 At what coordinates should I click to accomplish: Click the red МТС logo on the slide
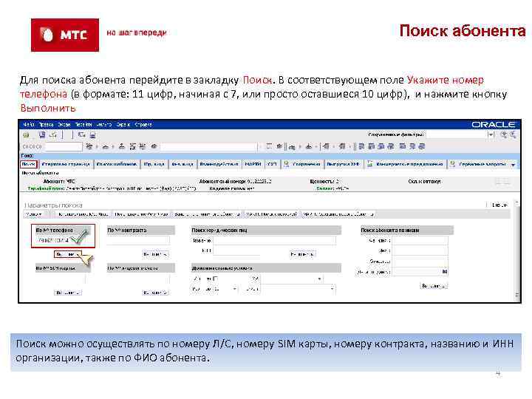tap(65, 35)
